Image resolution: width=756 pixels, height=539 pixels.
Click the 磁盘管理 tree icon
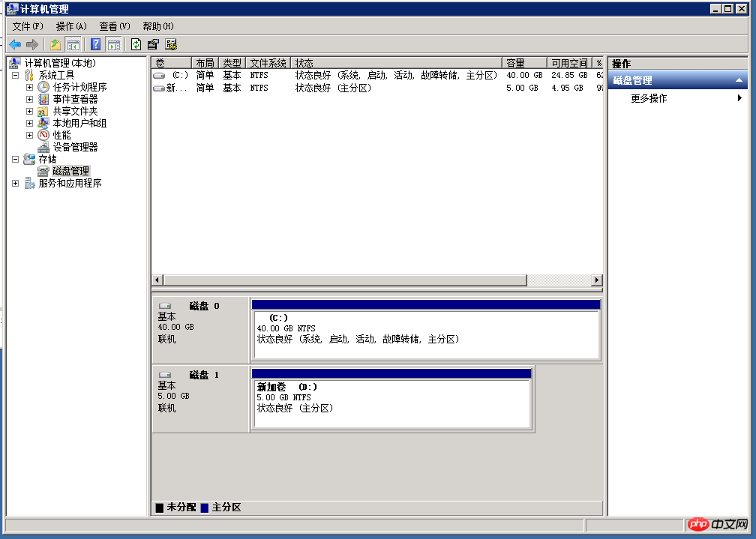(43, 171)
